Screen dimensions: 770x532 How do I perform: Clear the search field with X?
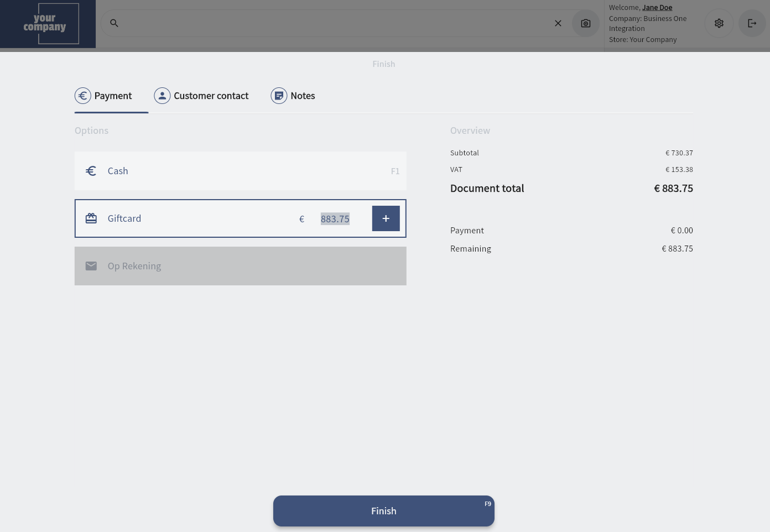click(x=558, y=23)
